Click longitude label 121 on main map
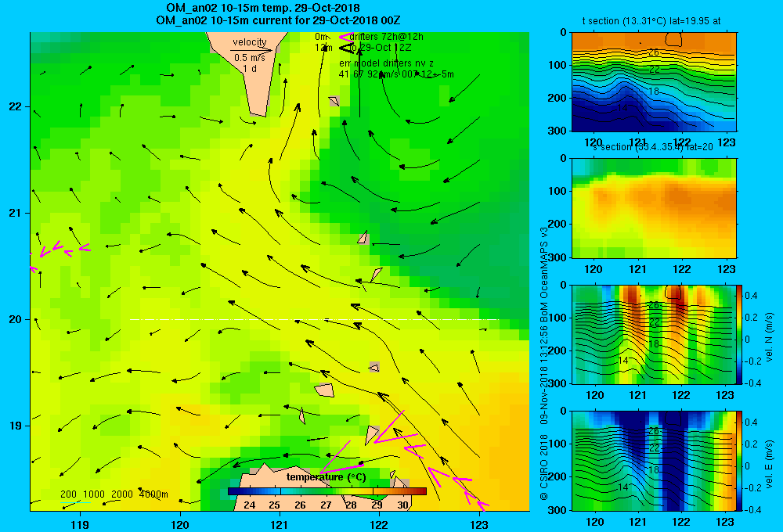The height and width of the screenshot is (532, 783). coord(280,524)
